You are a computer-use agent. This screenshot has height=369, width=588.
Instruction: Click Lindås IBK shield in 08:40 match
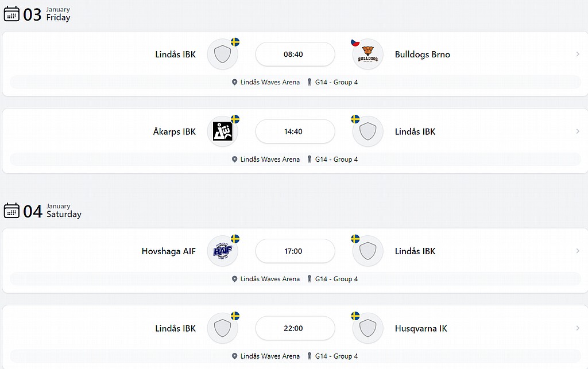tap(222, 55)
